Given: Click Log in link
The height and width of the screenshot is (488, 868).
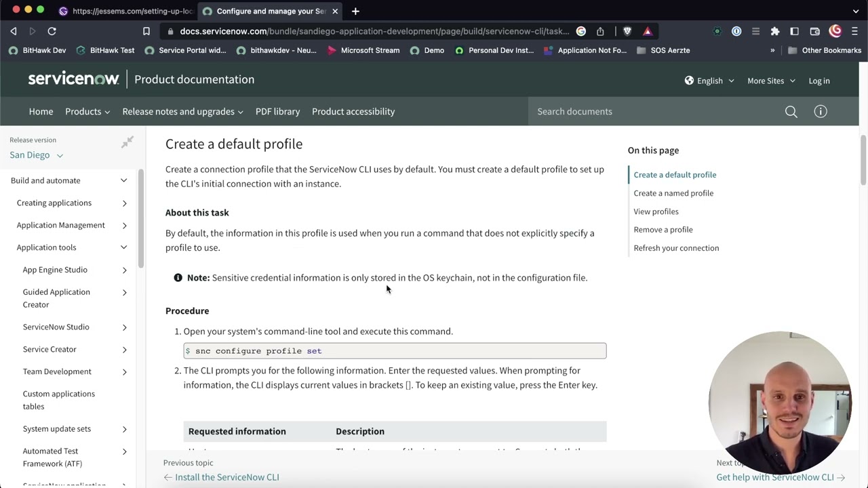Looking at the screenshot, I should (819, 81).
